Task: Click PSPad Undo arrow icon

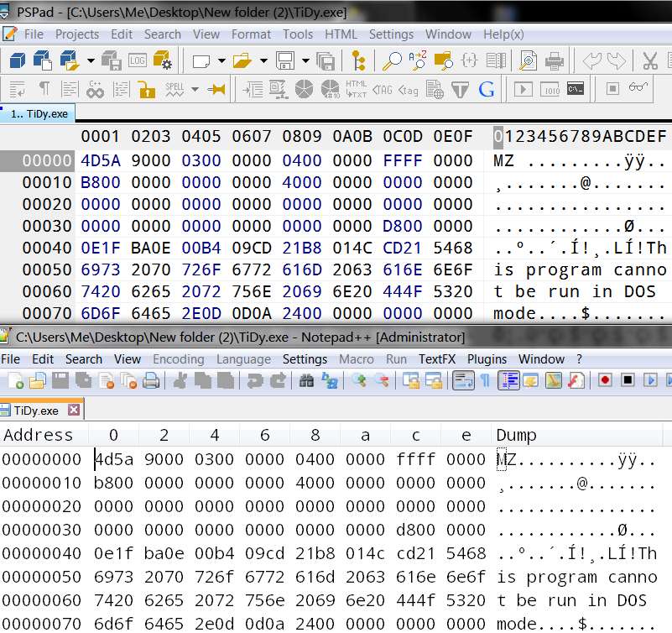Action: coord(592,61)
